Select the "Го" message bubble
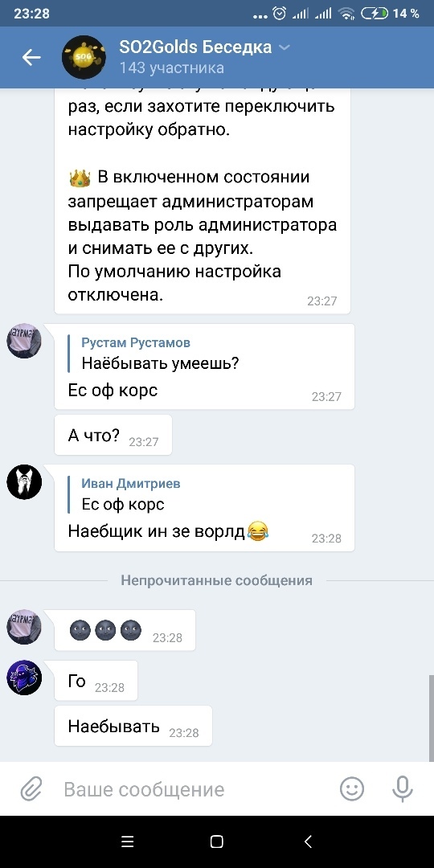 pyautogui.click(x=96, y=681)
